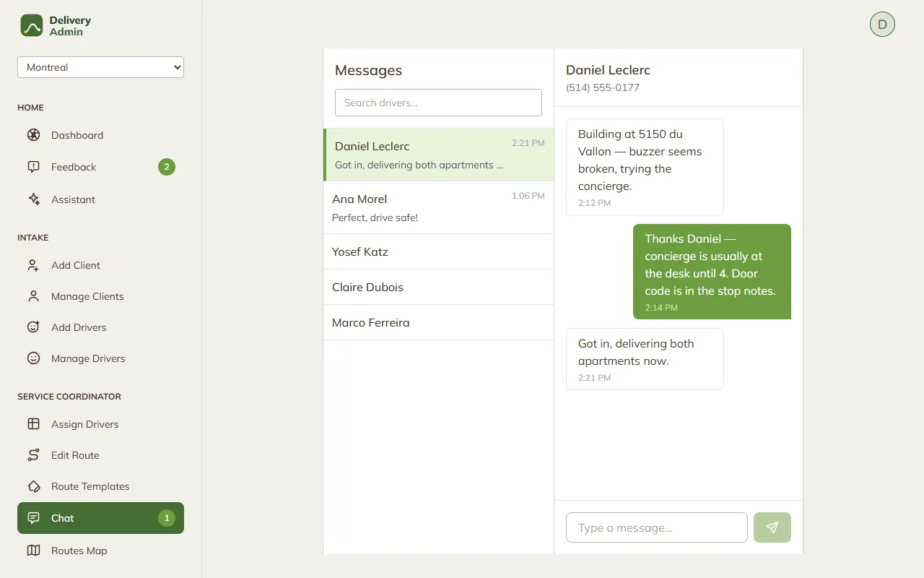Click the Got in, delivering message bubble
924x578 pixels.
pyautogui.click(x=645, y=359)
